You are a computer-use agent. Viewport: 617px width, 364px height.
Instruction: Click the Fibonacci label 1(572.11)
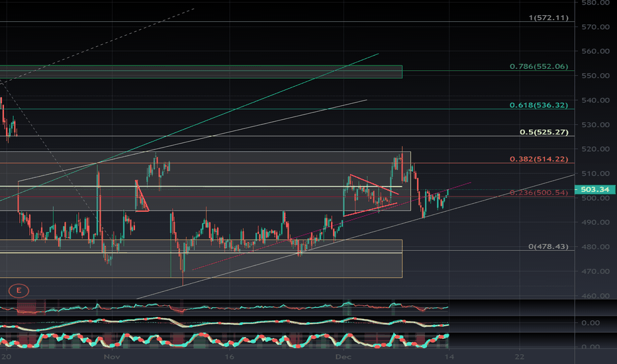549,18
